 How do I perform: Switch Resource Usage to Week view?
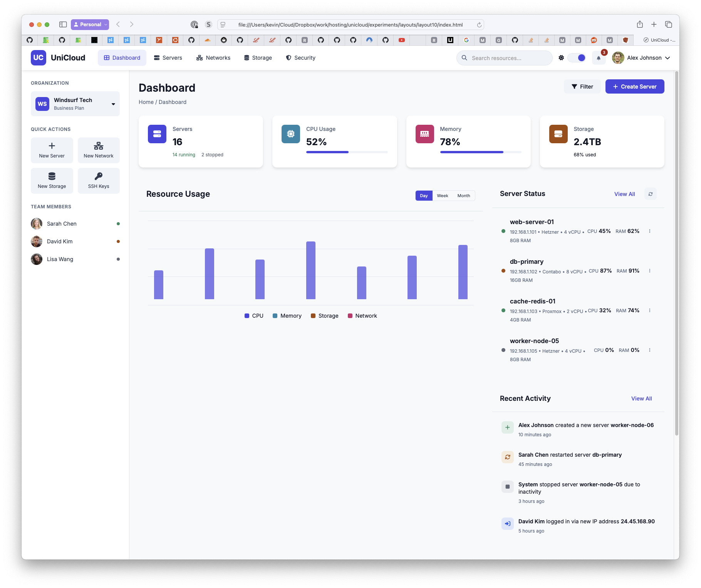tap(442, 196)
